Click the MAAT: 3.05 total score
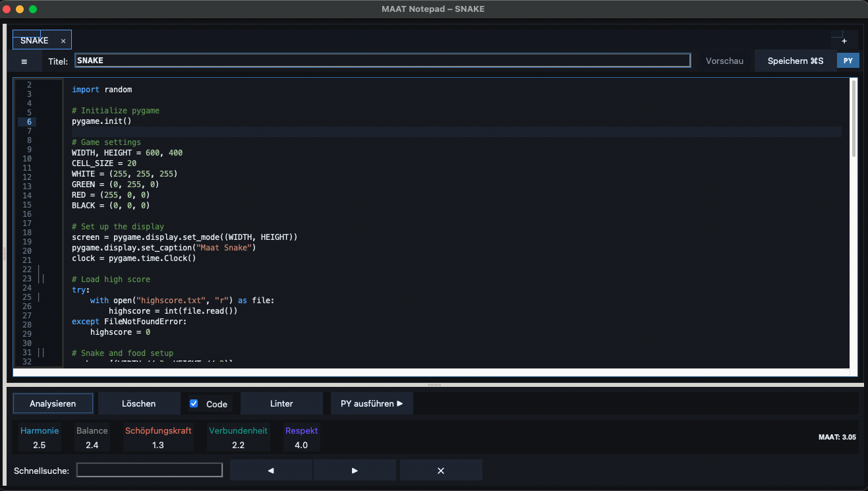 tap(837, 437)
